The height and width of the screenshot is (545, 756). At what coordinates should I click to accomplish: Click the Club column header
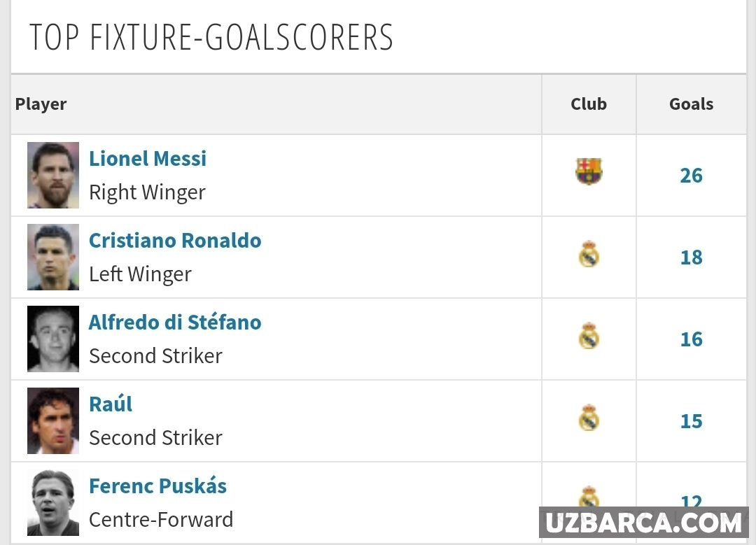[589, 104]
